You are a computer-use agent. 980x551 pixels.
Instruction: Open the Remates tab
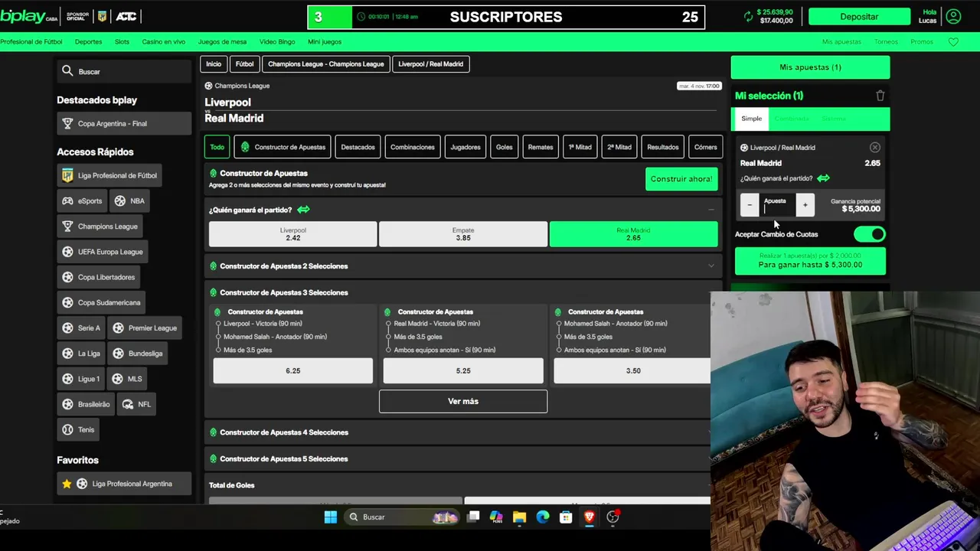541,147
